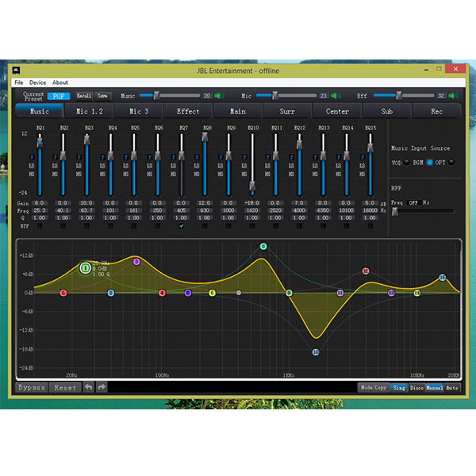The image size is (476, 476).
Task: Select VOD as music input source
Action: [407, 162]
